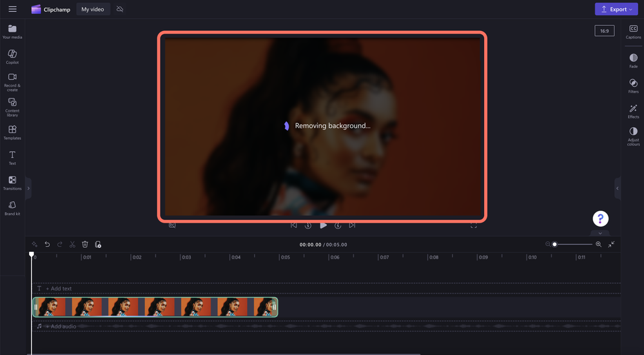Enter fullscreen preview mode
Viewport: 644px width, 355px height.
(474, 225)
